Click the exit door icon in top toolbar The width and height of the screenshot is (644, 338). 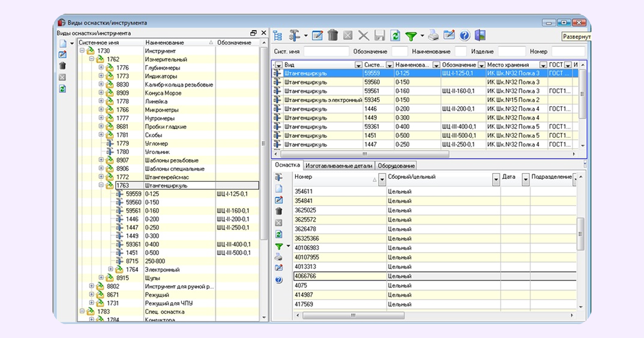(x=480, y=35)
